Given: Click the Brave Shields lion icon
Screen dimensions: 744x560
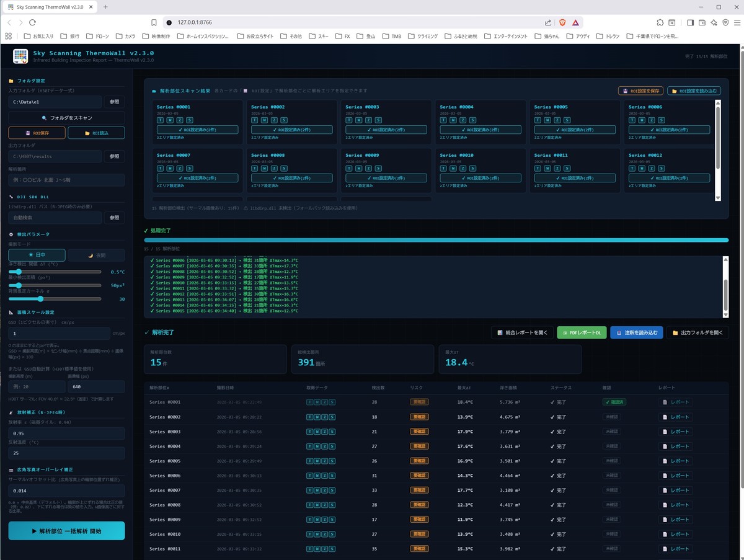Looking at the screenshot, I should pos(562,22).
